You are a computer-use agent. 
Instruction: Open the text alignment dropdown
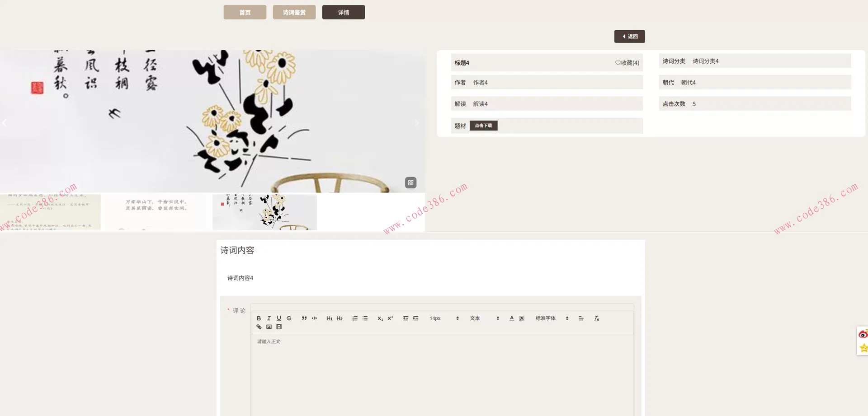pyautogui.click(x=581, y=318)
